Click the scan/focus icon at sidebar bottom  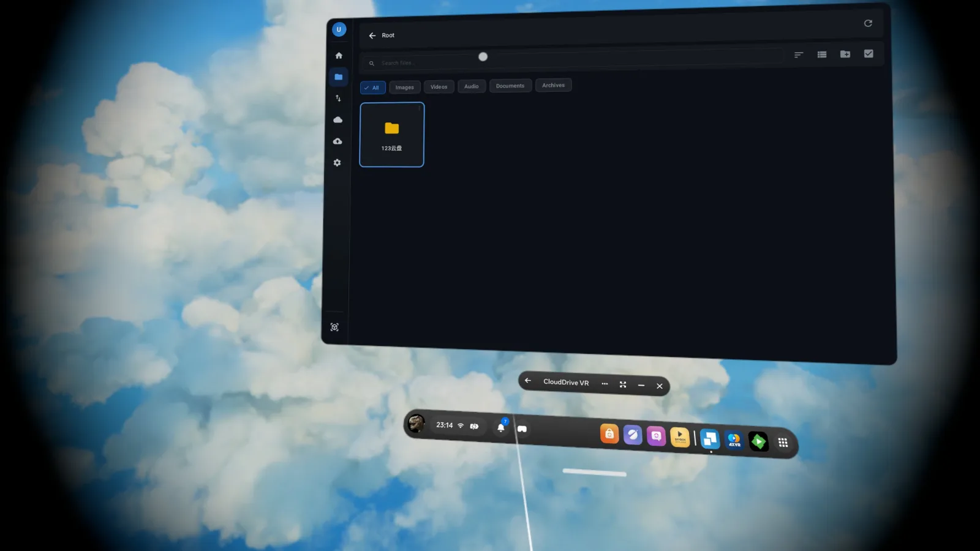[334, 328]
